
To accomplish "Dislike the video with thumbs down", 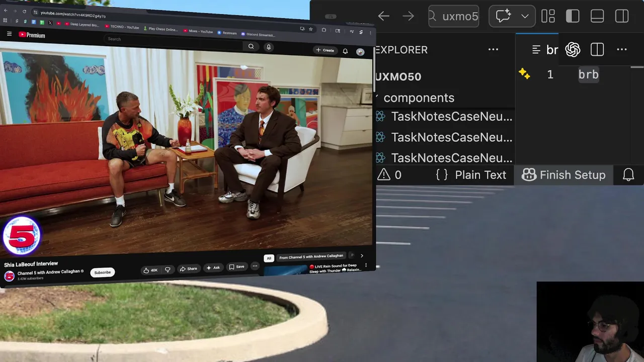I will click(168, 269).
